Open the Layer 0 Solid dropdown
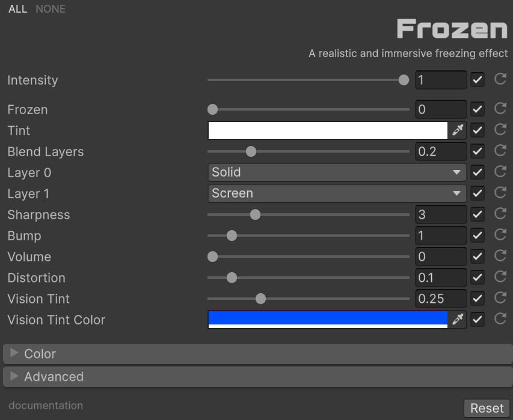This screenshot has width=513, height=420. [337, 172]
